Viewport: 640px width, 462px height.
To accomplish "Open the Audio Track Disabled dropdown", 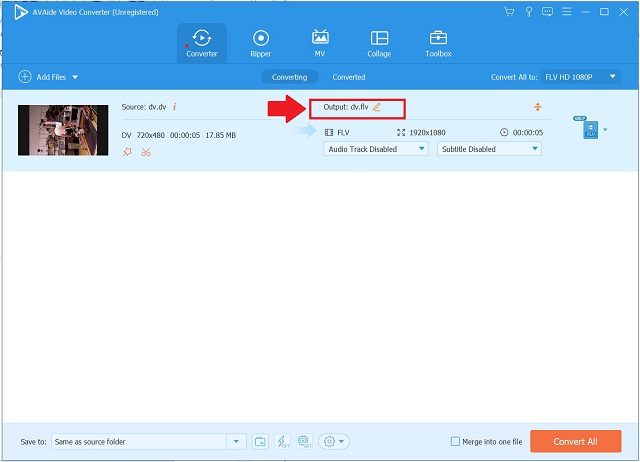I will tap(376, 149).
